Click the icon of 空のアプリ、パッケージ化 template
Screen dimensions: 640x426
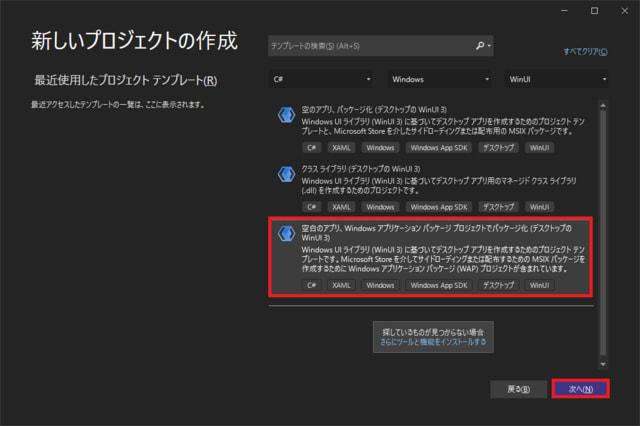click(285, 115)
